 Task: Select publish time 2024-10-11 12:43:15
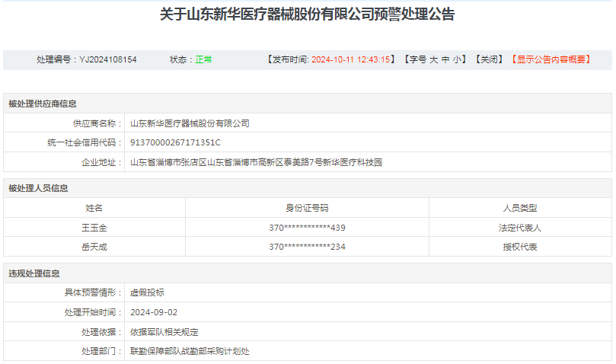(350, 59)
